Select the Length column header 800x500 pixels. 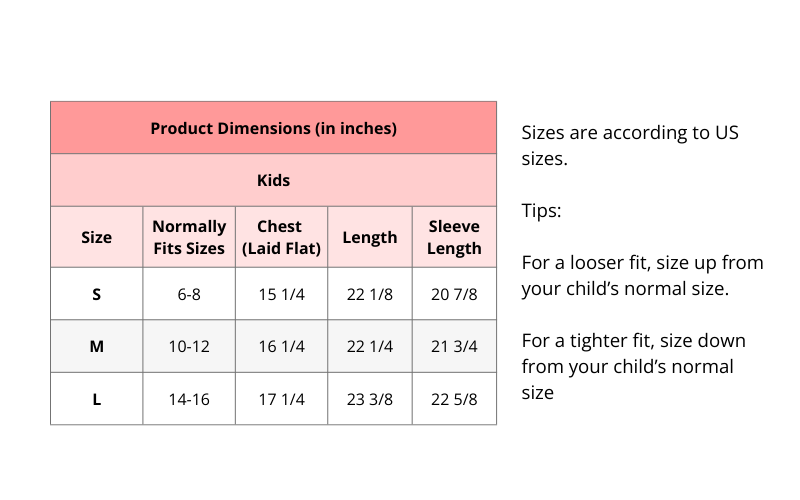pos(369,237)
